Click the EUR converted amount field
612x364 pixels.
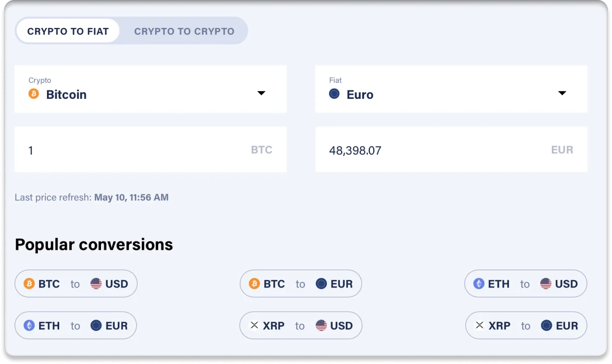point(451,149)
